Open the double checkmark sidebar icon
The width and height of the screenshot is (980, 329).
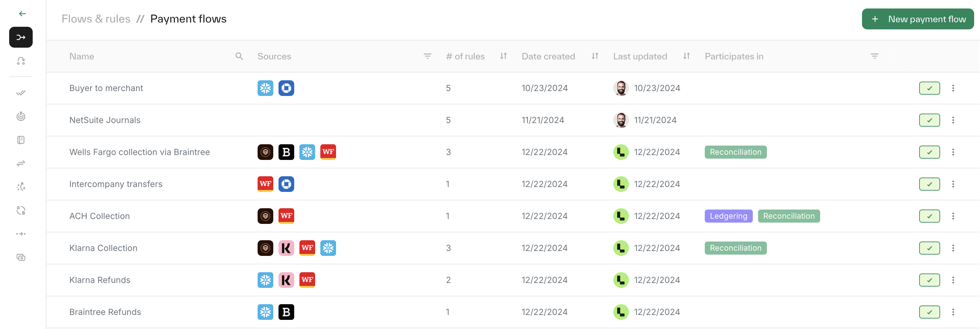[21, 93]
